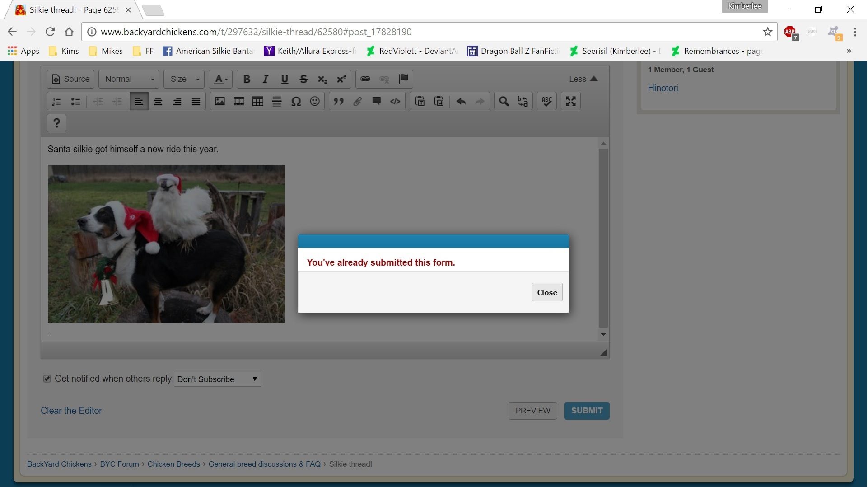Insert an image using the image icon
Screen dimensions: 868x487
220,101
